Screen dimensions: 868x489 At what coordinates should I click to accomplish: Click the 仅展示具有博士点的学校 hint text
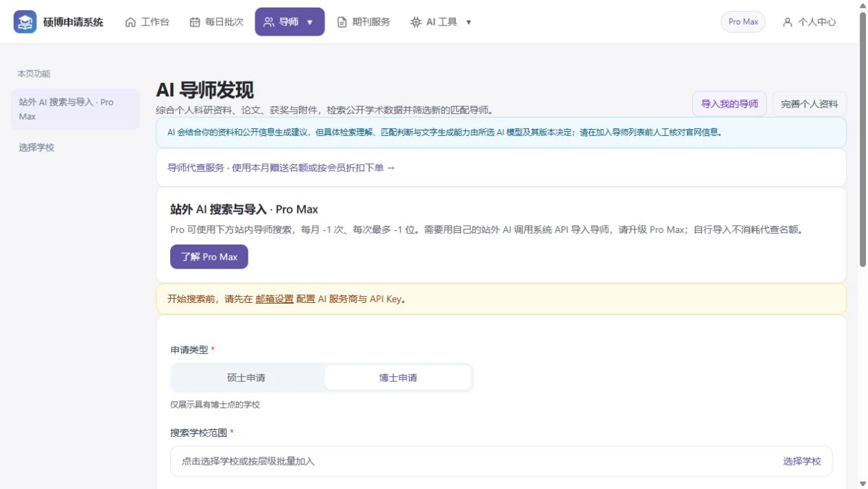[x=215, y=405]
